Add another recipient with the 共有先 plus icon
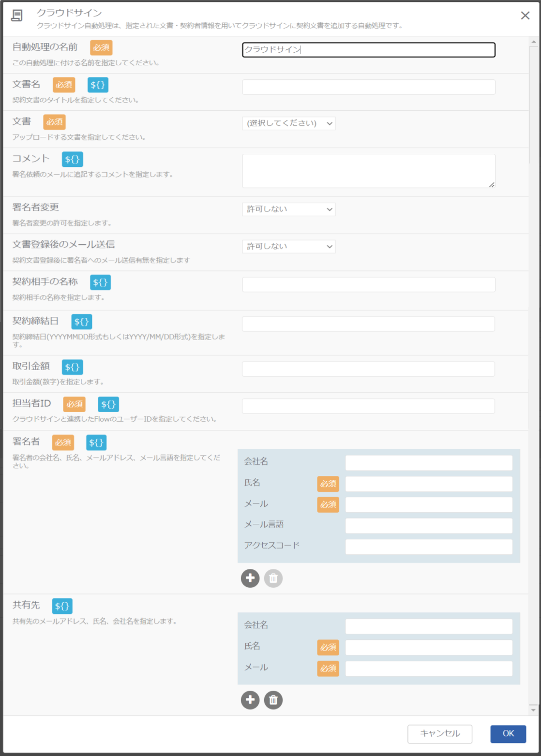The width and height of the screenshot is (541, 756). 250,700
